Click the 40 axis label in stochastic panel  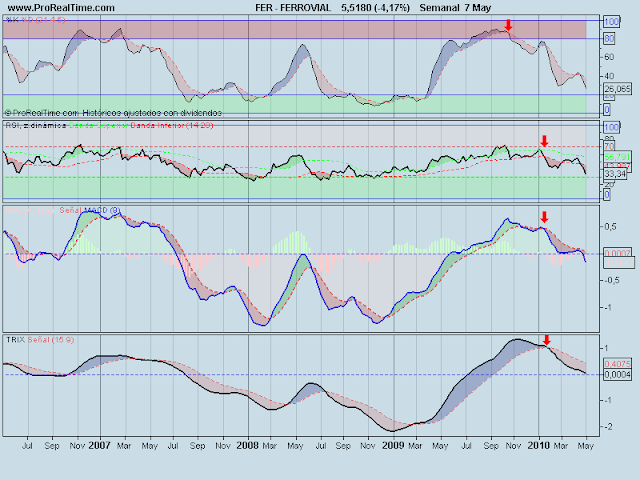pyautogui.click(x=609, y=76)
